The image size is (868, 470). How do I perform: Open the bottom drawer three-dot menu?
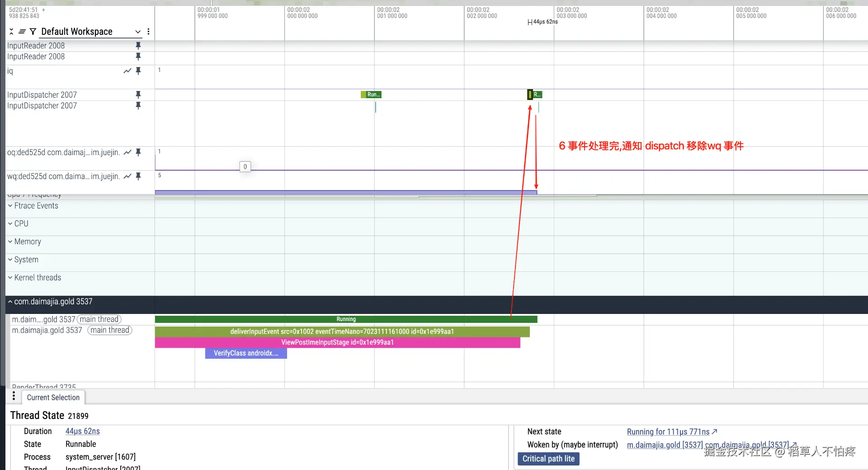coord(14,396)
